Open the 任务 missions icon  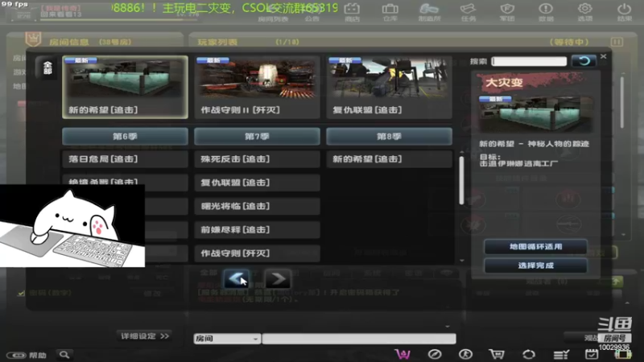[468, 11]
